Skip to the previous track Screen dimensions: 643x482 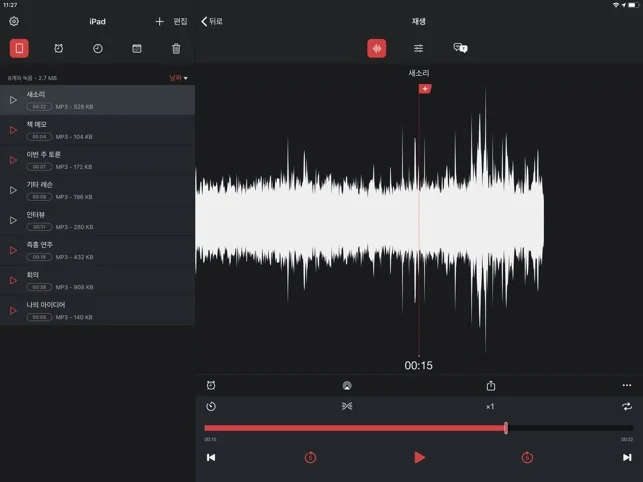[x=211, y=457]
